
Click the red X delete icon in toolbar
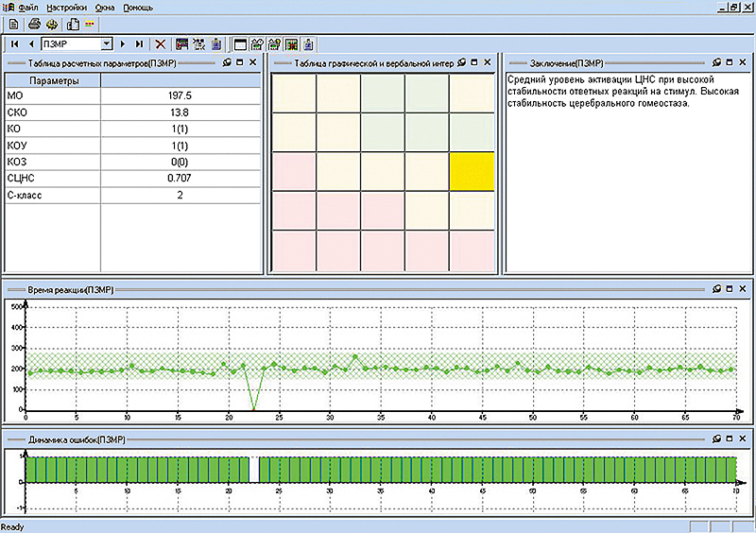tap(161, 43)
